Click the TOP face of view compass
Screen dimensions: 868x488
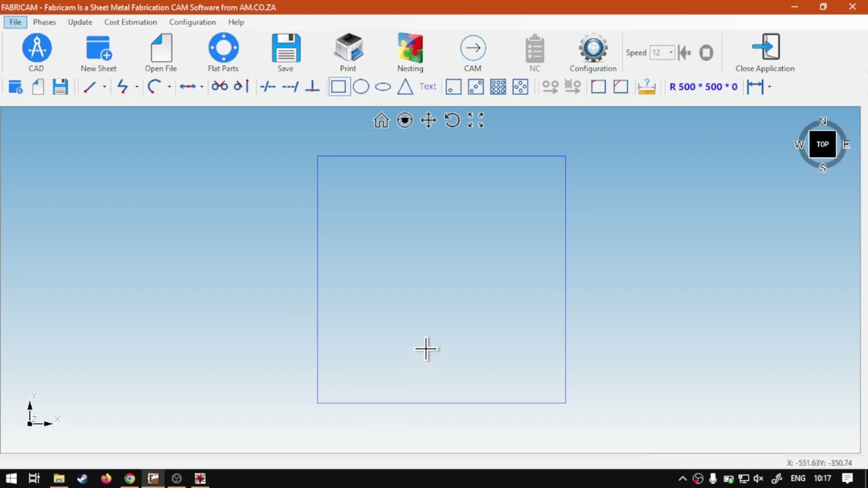823,144
